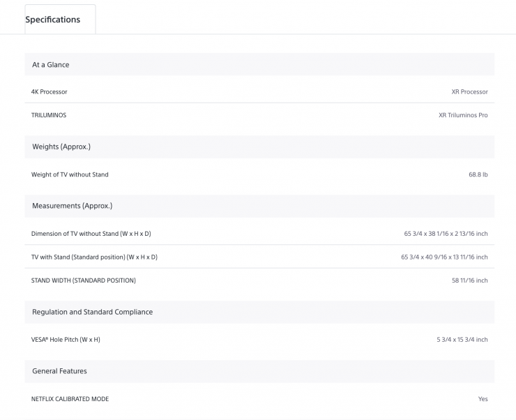Select the STAND WIDTH (STANDARD POSITION) label
The height and width of the screenshot is (420, 516).
84,280
